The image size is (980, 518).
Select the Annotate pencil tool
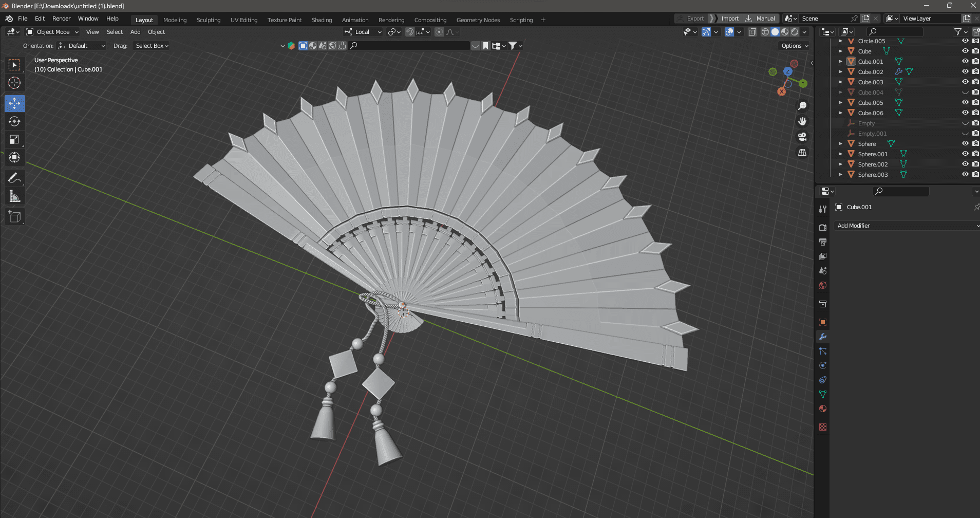[x=14, y=178]
